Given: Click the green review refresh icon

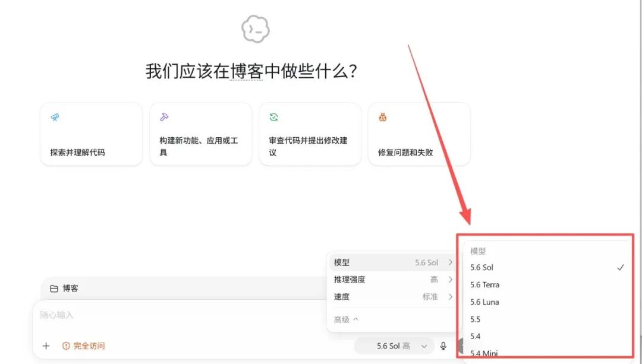Looking at the screenshot, I should [273, 118].
